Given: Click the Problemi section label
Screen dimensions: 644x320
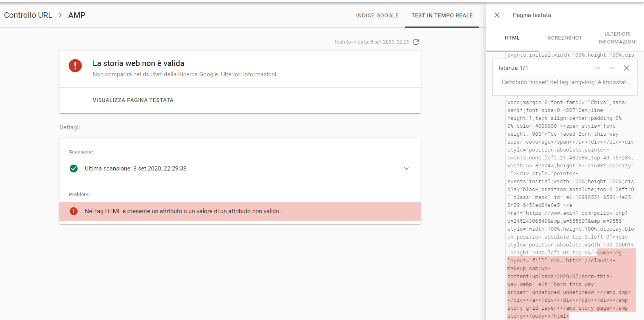Looking at the screenshot, I should pyautogui.click(x=79, y=195).
